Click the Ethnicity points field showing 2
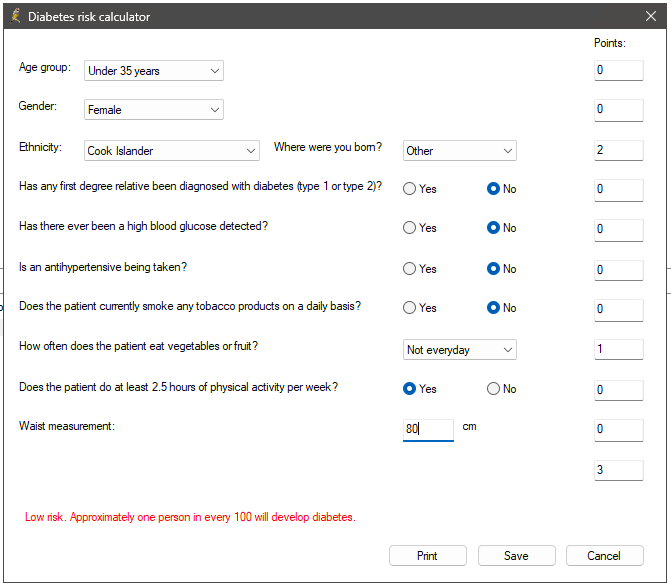The height and width of the screenshot is (588, 671). pyautogui.click(x=618, y=150)
